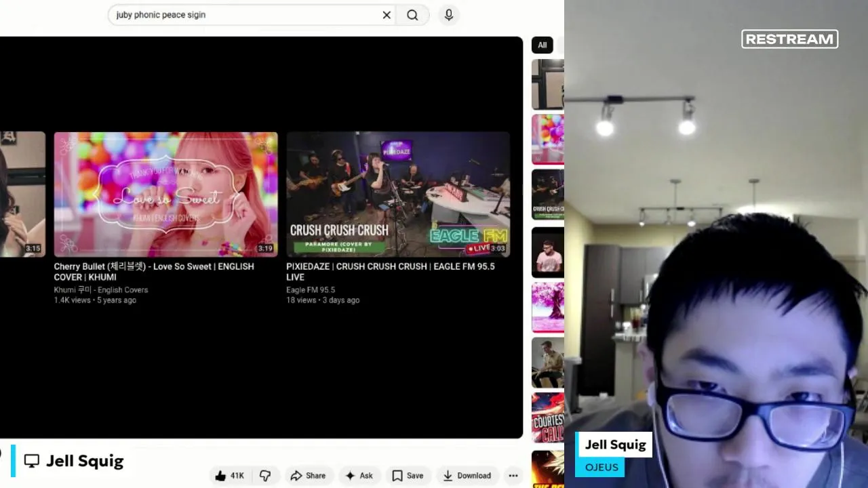Click '18 views • 3 days ago' text
This screenshot has width=868, height=488.
pyautogui.click(x=323, y=300)
